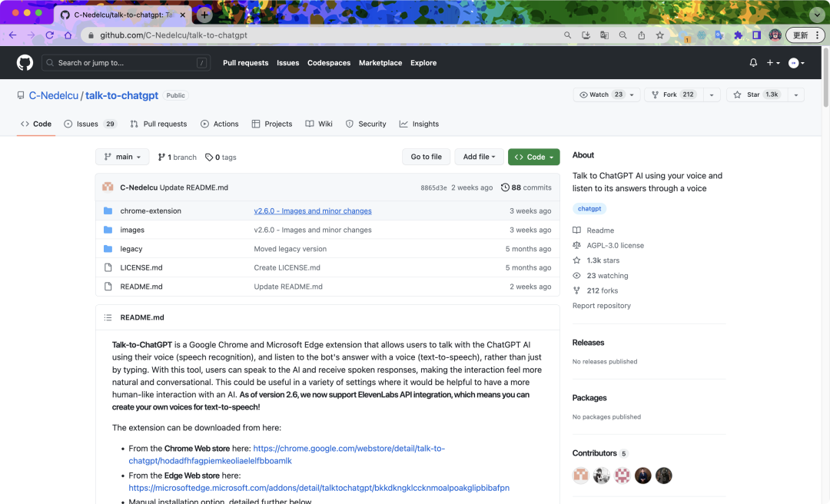Open the side panel icon in toolbar
This screenshot has width=830, height=504.
756,35
